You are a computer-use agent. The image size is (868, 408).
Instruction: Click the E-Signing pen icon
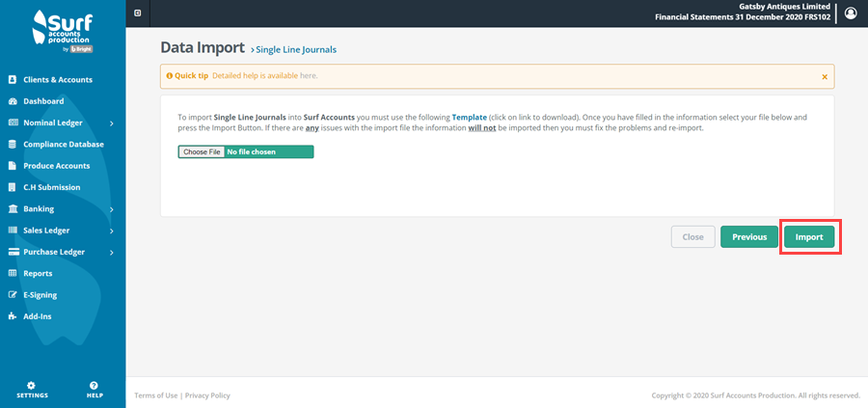(x=13, y=295)
